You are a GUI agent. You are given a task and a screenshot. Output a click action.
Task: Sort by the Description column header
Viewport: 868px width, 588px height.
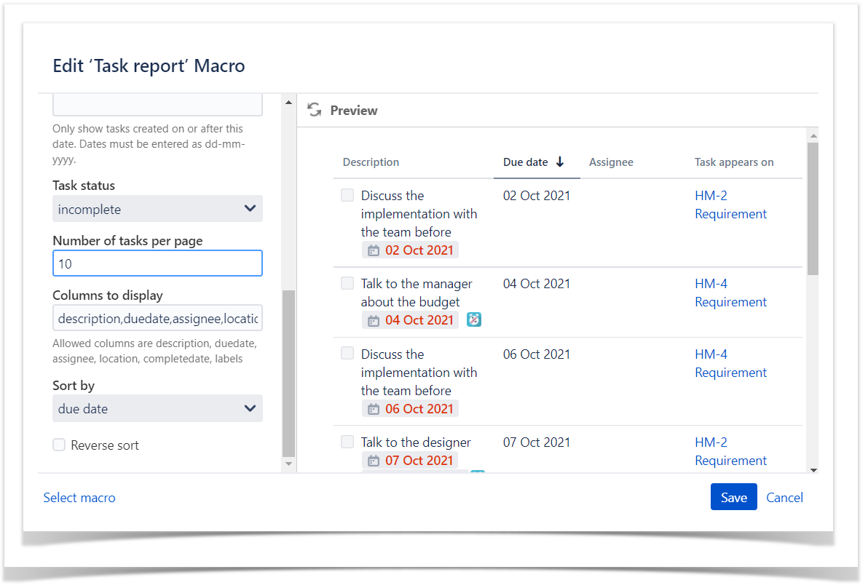[371, 162]
